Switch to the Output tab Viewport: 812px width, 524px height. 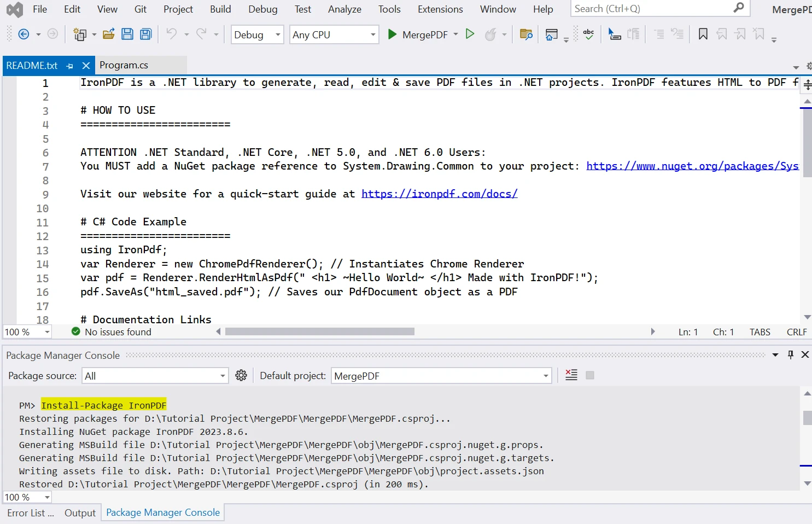coord(80,513)
